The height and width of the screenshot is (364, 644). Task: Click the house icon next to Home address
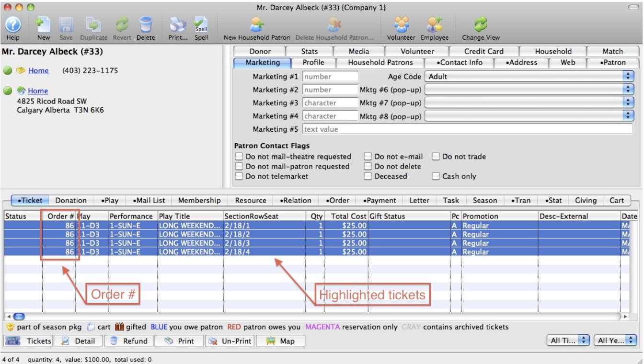coord(21,91)
